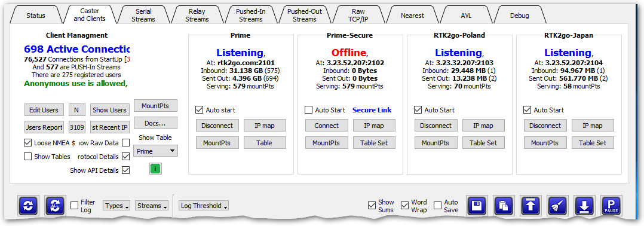Viewport: 644px width, 226px height.
Task: Click the 3109 button
Action: pyautogui.click(x=77, y=127)
